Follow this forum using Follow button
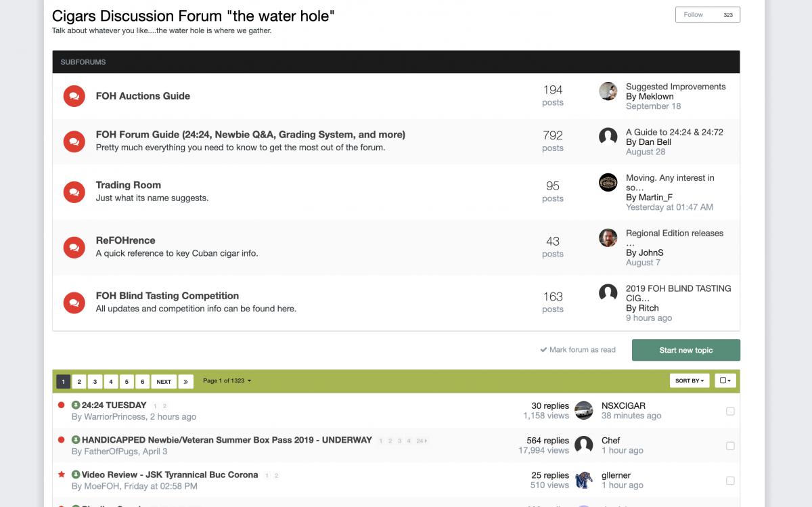Viewport: 812px width, 507px height. coord(708,15)
